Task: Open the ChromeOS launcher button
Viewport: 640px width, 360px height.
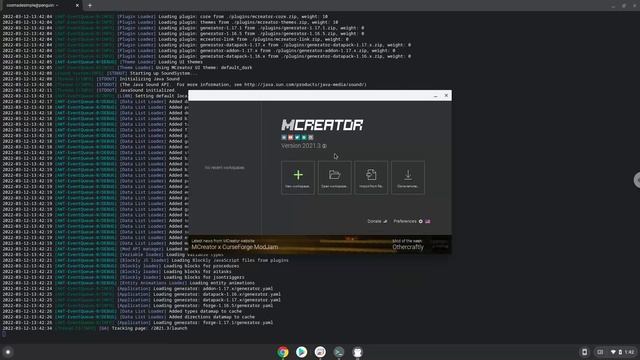Action: coord(8,352)
